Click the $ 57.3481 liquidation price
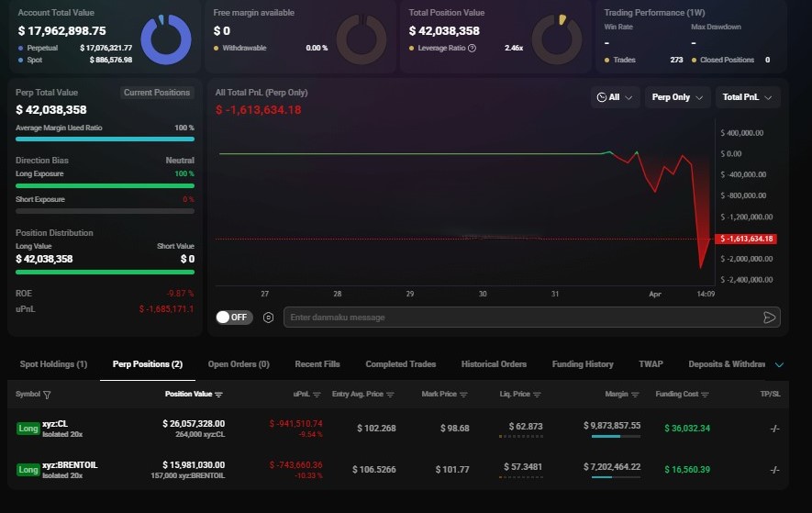Screen dimensions: 812x513 coord(523,467)
